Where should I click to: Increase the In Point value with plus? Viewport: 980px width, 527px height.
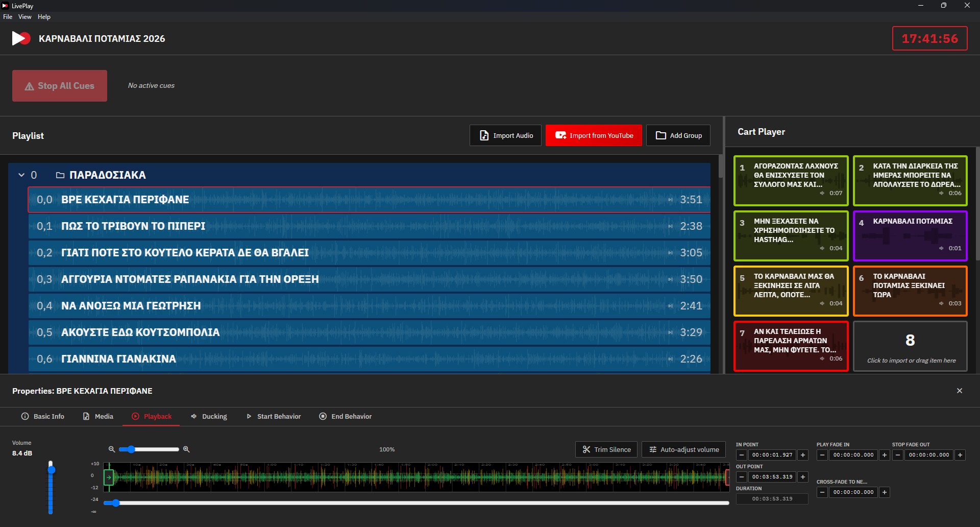[x=803, y=455]
